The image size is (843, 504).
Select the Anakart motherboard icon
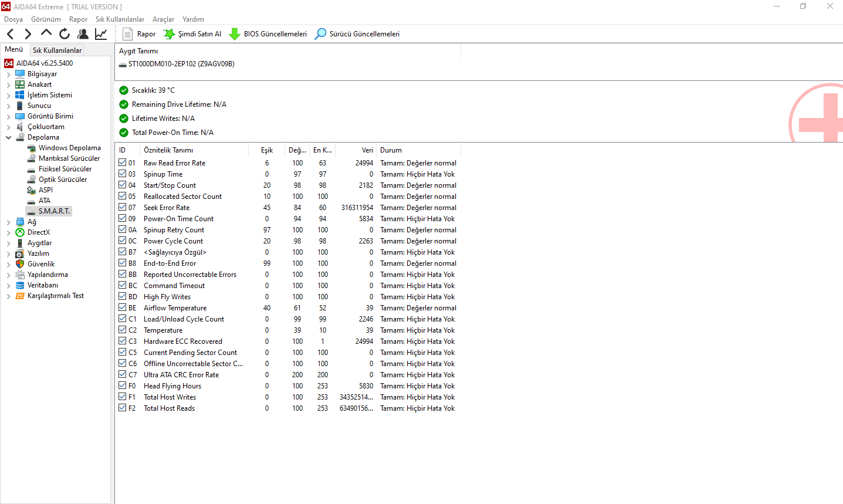pyautogui.click(x=20, y=84)
